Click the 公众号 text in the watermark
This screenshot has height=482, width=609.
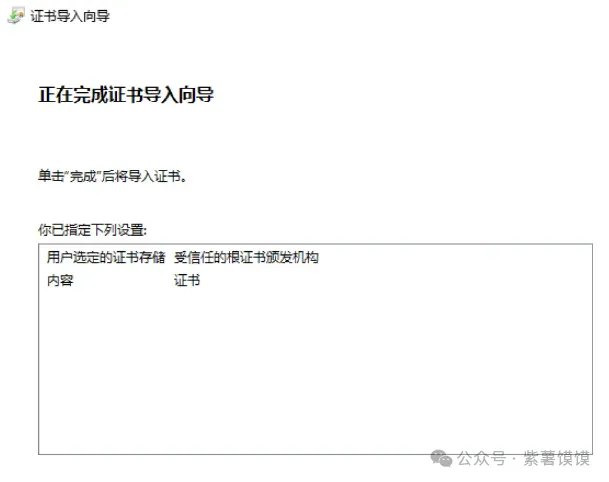click(x=482, y=459)
